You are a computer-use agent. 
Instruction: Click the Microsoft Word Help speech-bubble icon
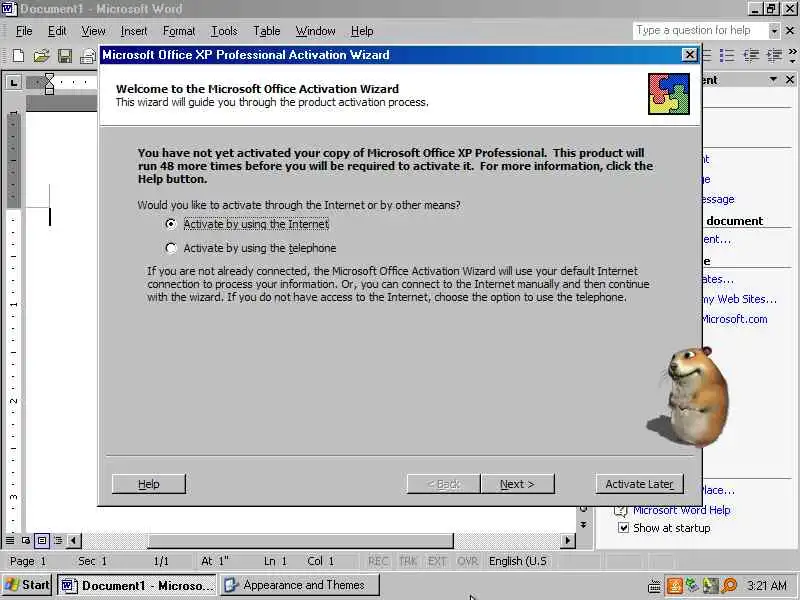pyautogui.click(x=621, y=510)
